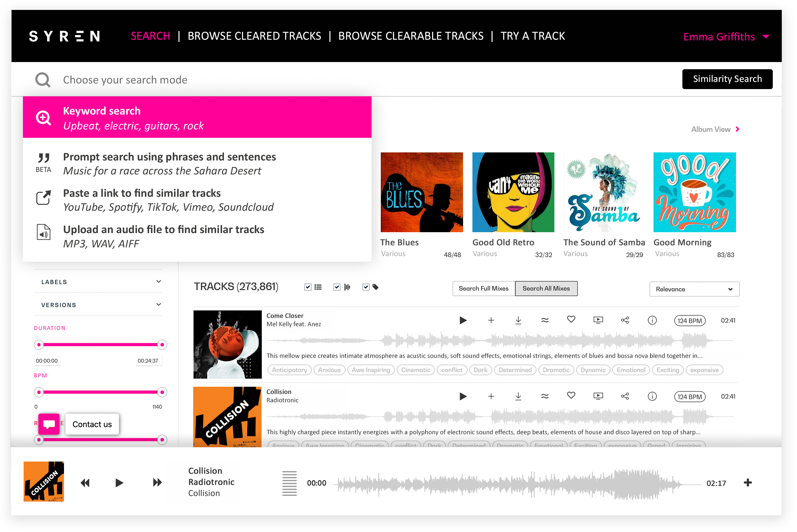Screen dimensions: 797x532
Task: Click the similarity search waveform icon
Action: 545,319
